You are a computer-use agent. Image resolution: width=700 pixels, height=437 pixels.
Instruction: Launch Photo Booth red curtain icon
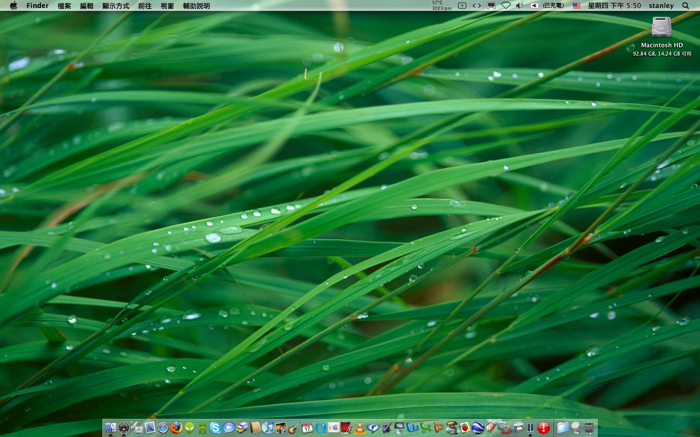[346, 428]
